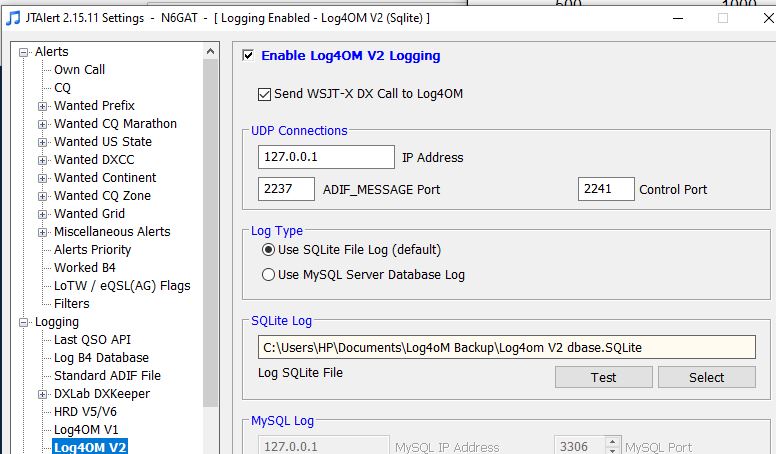This screenshot has width=776, height=454.
Task: Select the highlighted Log4OM V2 item
Action: [x=90, y=447]
